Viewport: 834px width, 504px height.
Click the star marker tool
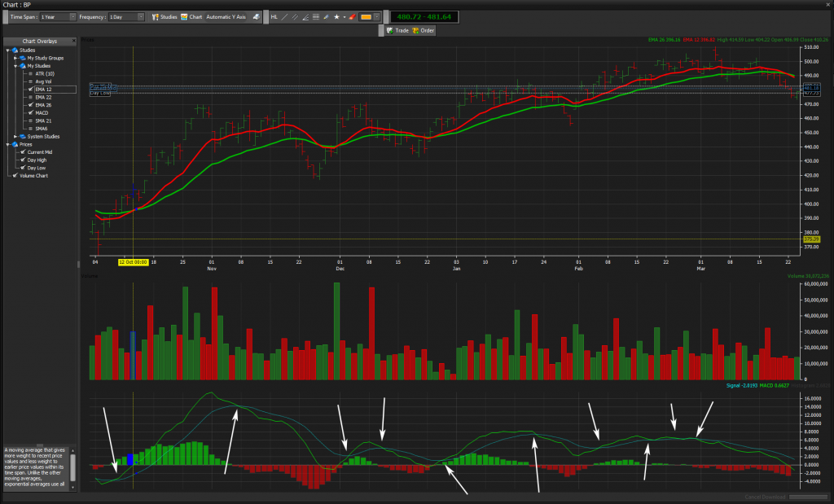tap(336, 16)
